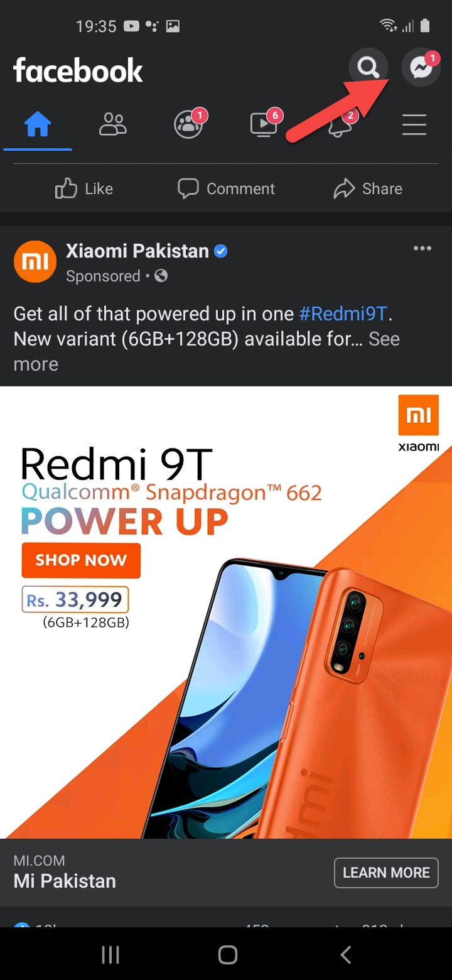The height and width of the screenshot is (980, 452).
Task: Tap the search magnifier icon
Action: [368, 67]
